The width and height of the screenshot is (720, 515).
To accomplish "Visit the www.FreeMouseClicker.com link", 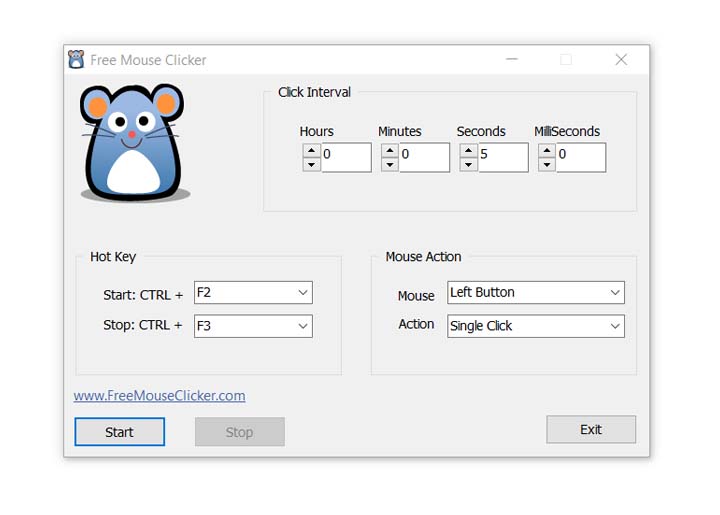I will 159,396.
